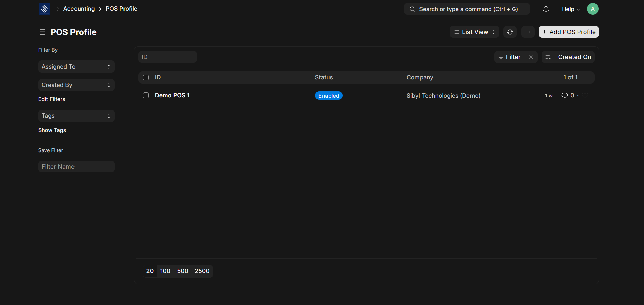The width and height of the screenshot is (644, 305).
Task: Expand the Assigned To filter dropdown
Action: (x=76, y=67)
